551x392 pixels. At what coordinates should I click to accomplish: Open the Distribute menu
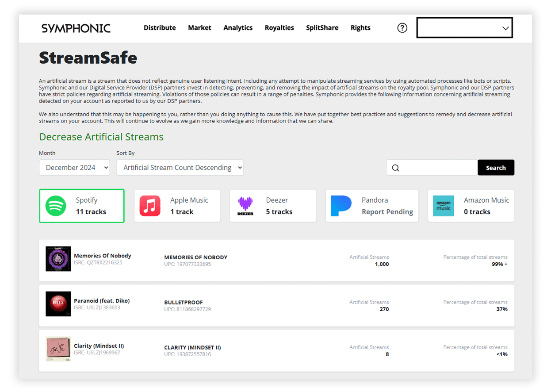coord(160,27)
